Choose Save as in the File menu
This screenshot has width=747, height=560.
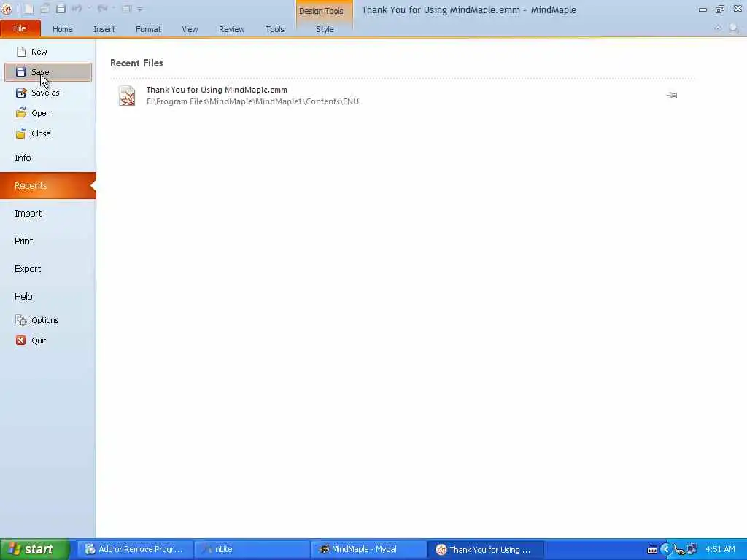[48, 93]
